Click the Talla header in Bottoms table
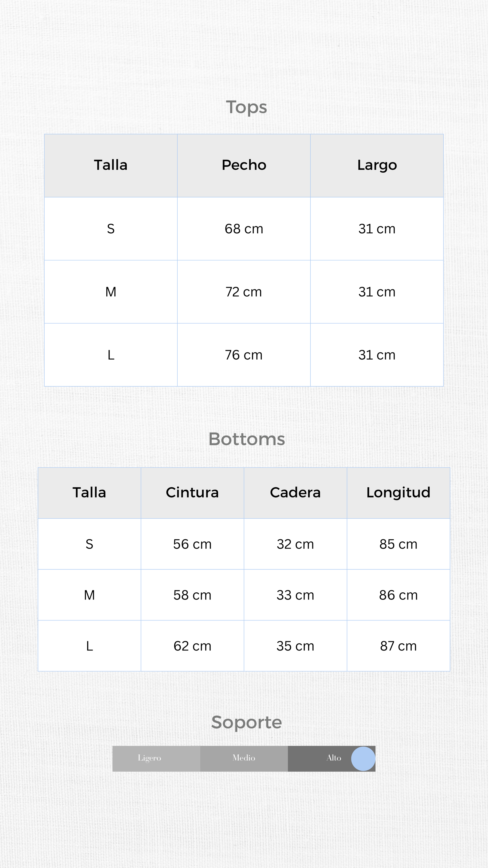488x868 pixels. click(x=89, y=493)
